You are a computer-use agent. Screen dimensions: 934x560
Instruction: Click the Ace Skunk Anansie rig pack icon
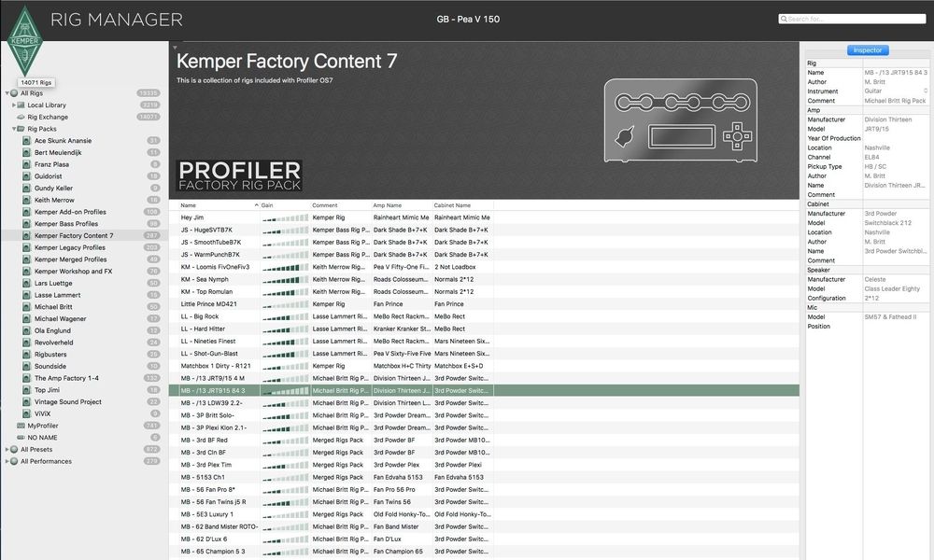[26, 141]
